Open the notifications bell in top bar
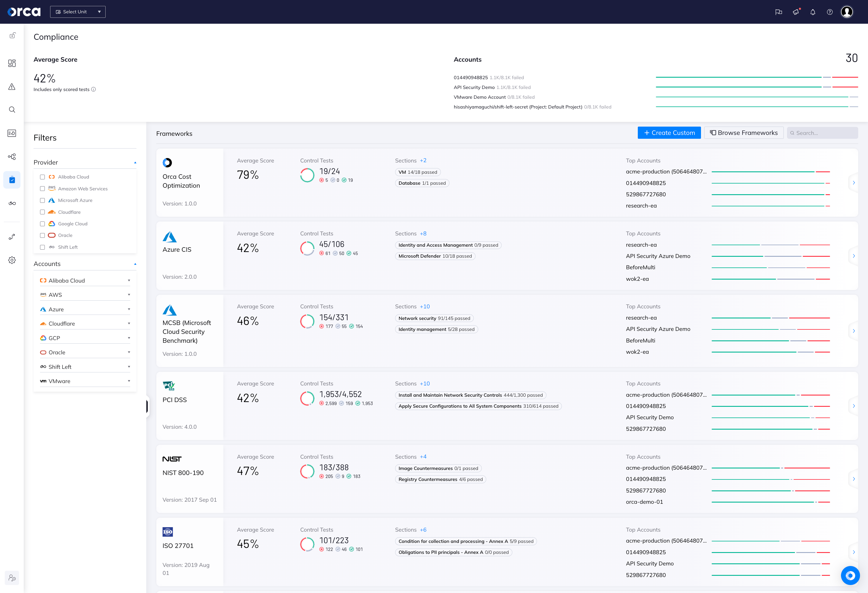868x593 pixels. [x=813, y=12]
